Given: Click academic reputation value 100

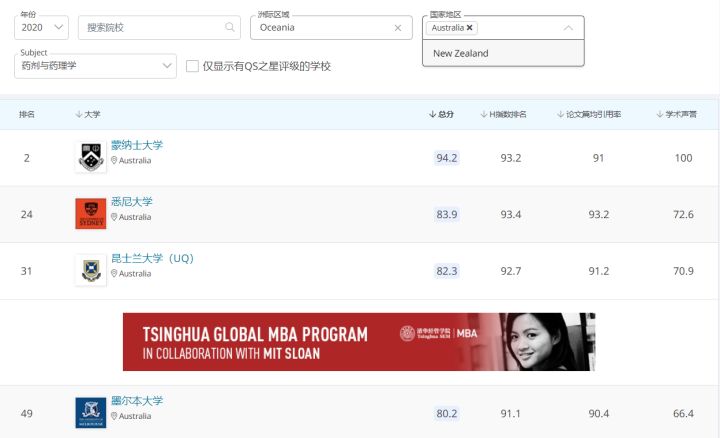Looking at the screenshot, I should [x=683, y=158].
